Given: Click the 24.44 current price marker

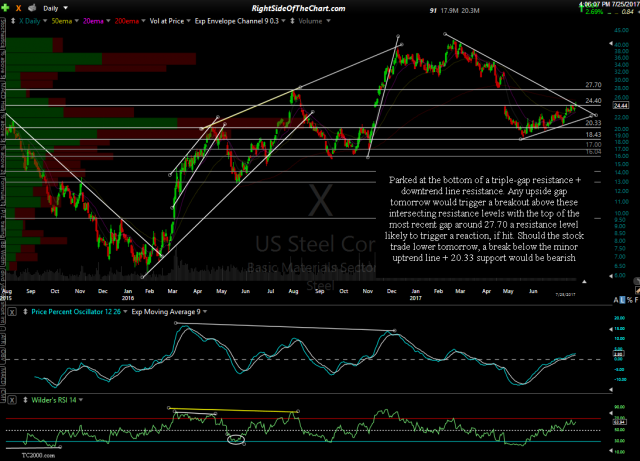Looking at the screenshot, I should [x=619, y=105].
